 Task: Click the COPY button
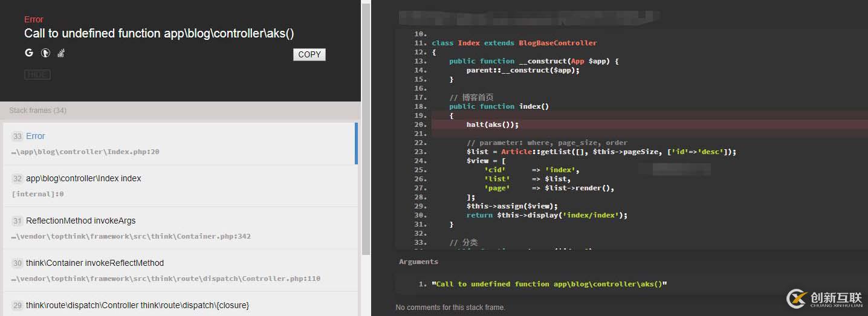click(309, 54)
